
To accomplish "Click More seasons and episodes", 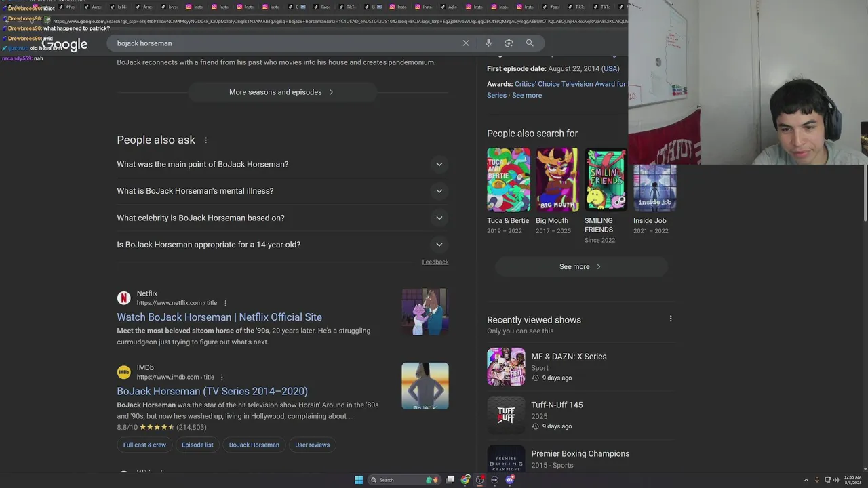I will [282, 92].
